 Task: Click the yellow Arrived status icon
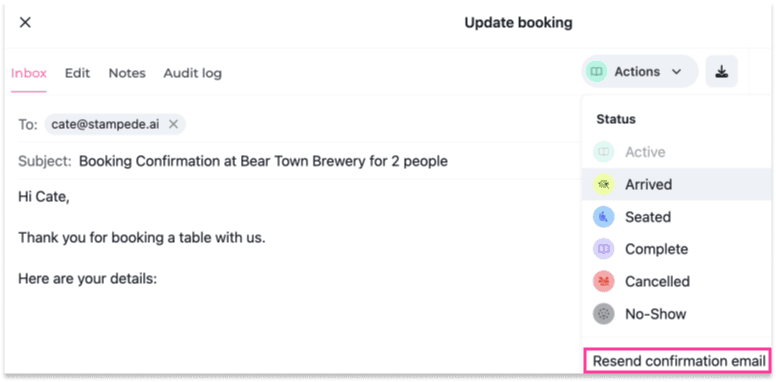[604, 185]
